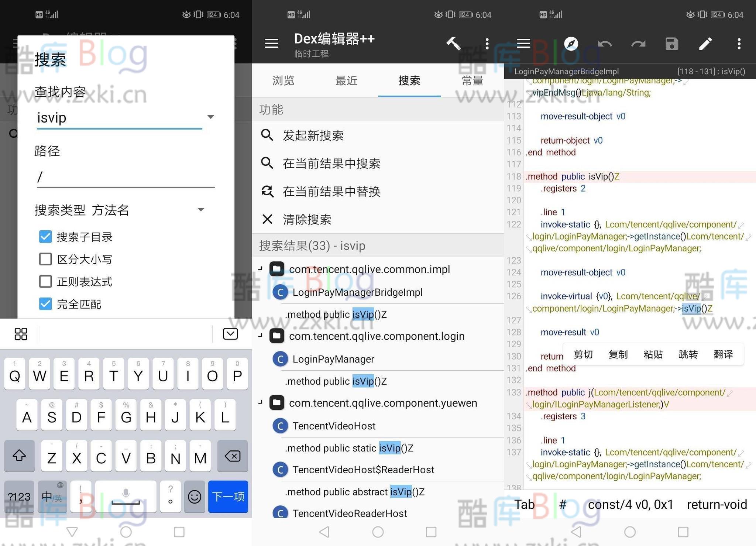Enable the 正则表达式 checkbox
756x546 pixels.
(x=45, y=282)
